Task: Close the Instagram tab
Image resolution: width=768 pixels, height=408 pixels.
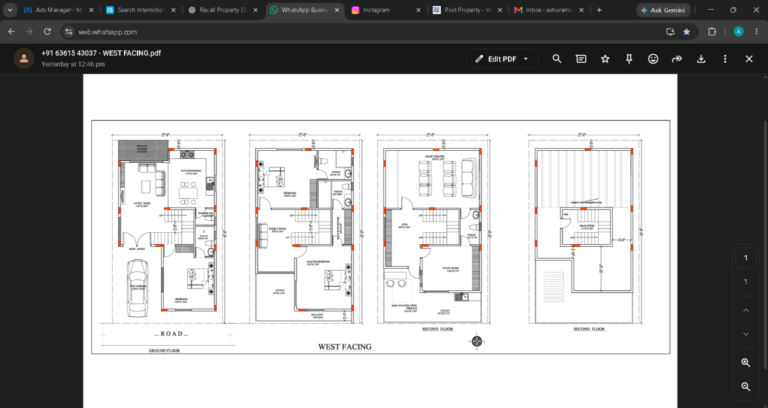Action: click(x=418, y=10)
